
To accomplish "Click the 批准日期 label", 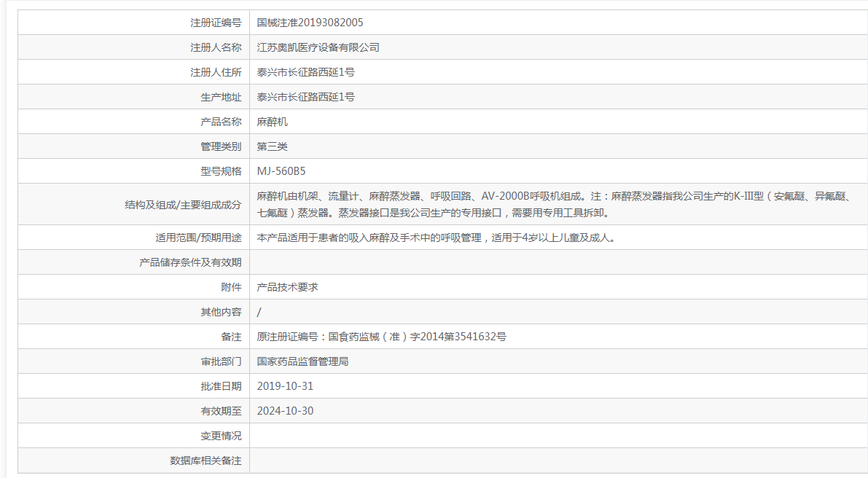I will tap(221, 386).
